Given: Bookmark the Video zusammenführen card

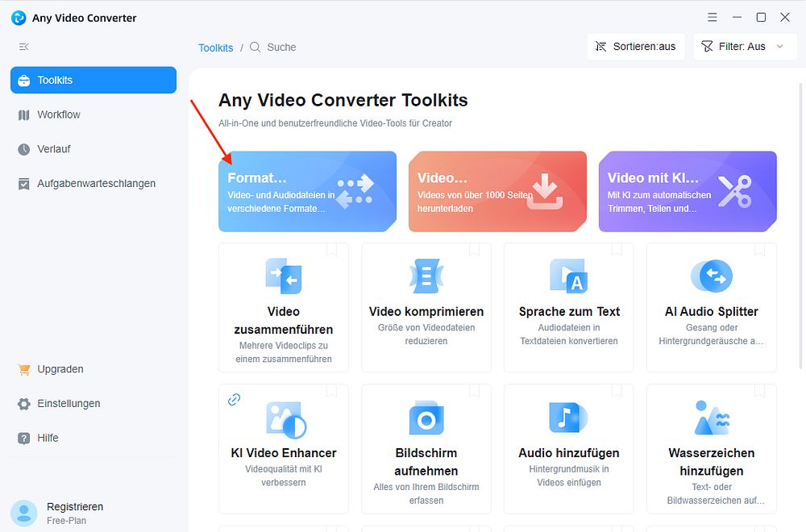Looking at the screenshot, I should (331, 250).
